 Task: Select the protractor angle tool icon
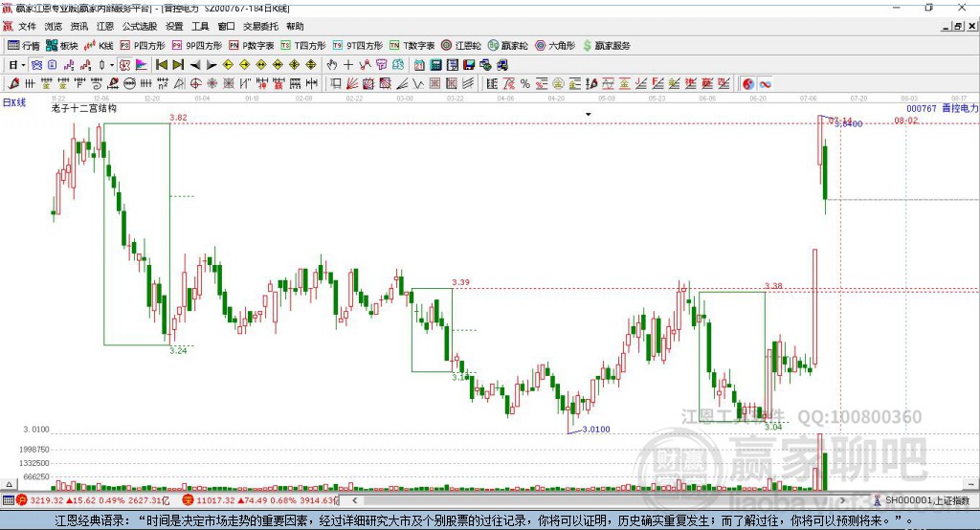(x=179, y=84)
